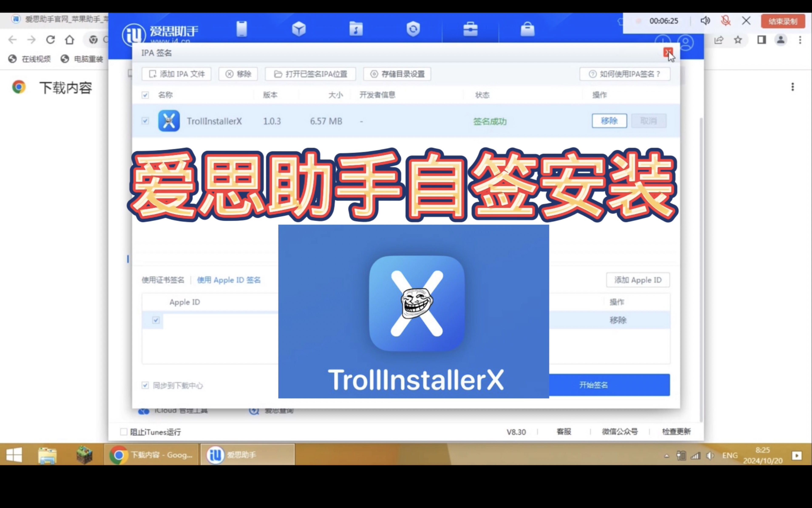Click the 移除 toolbar button
The image size is (812, 508).
click(238, 74)
